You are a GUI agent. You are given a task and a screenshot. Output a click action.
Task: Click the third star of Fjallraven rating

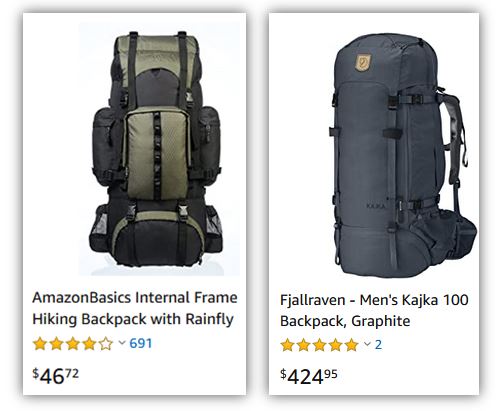pyautogui.click(x=319, y=345)
